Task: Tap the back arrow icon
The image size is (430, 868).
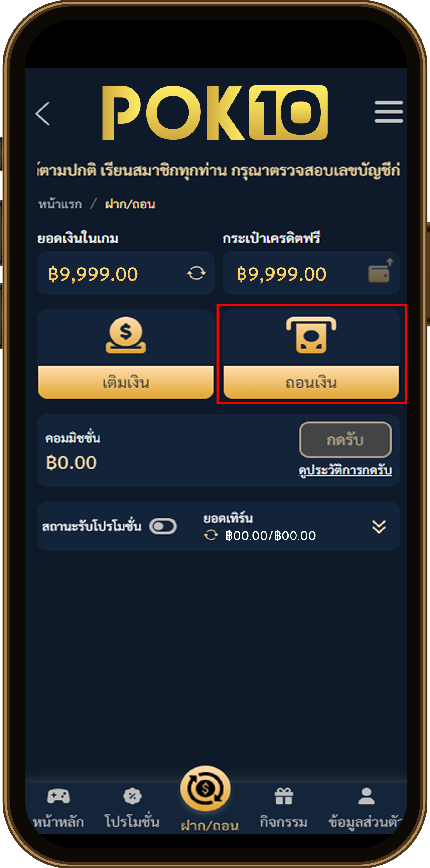Action: 43,113
